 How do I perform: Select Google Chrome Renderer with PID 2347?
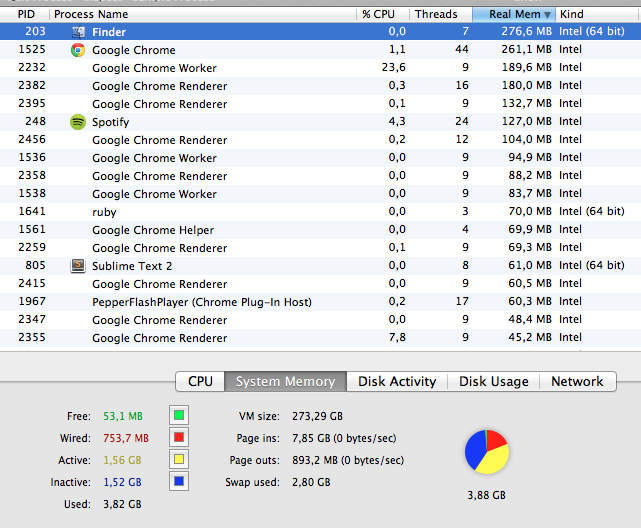pyautogui.click(x=320, y=320)
